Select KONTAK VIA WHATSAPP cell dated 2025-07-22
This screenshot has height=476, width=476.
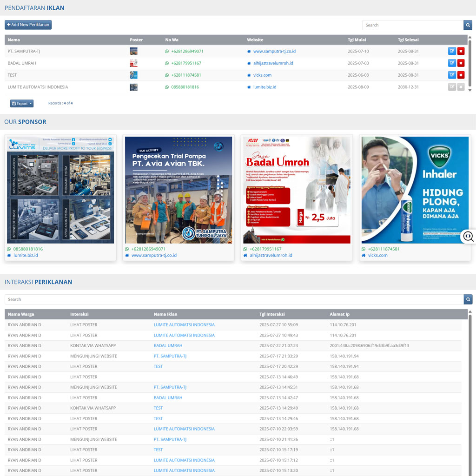coord(93,345)
